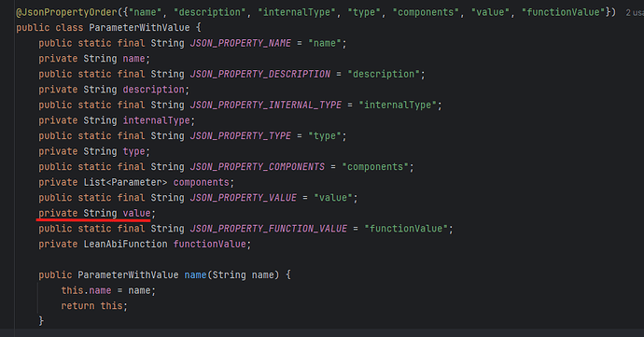Click the LeanAbiFunction type name
Viewport: 644px width, 337px height.
pos(125,245)
